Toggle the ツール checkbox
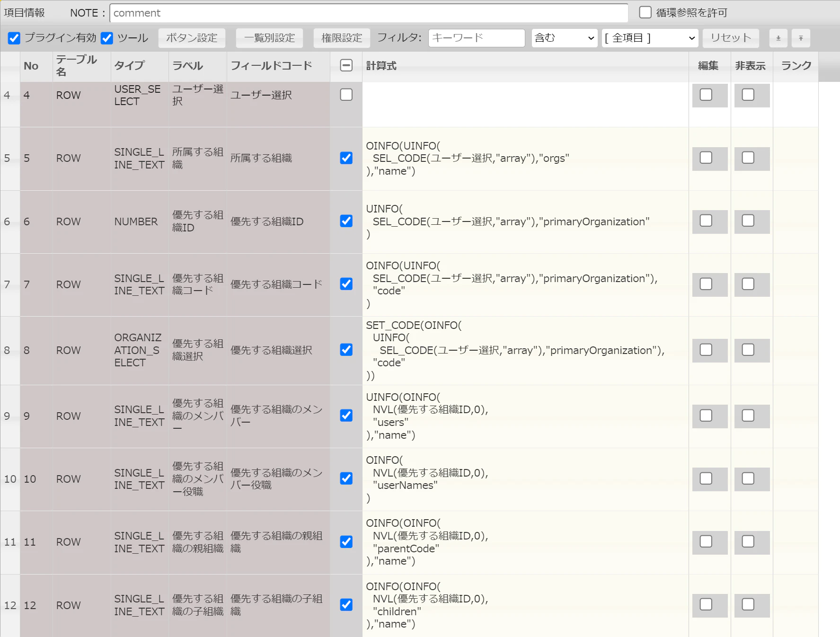The image size is (840, 637). click(x=107, y=38)
